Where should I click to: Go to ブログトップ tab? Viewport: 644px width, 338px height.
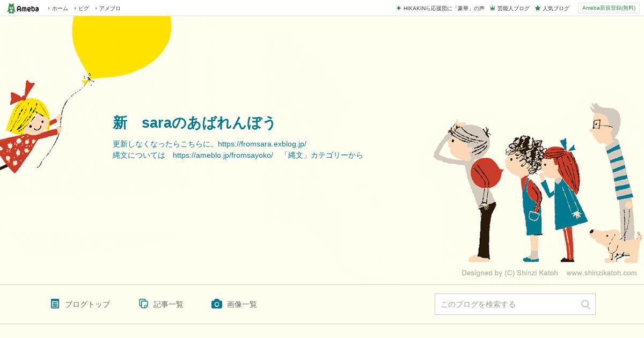pos(87,304)
